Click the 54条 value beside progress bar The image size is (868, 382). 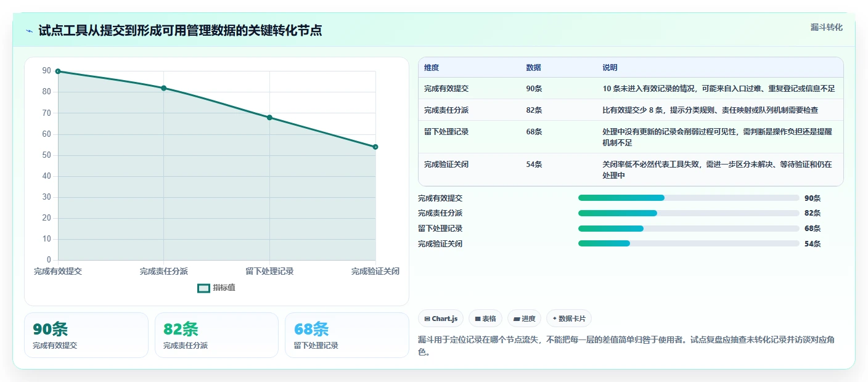click(813, 244)
